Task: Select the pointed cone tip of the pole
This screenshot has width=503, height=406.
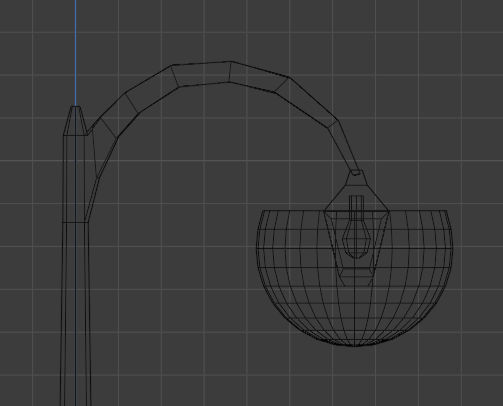Action: click(75, 120)
